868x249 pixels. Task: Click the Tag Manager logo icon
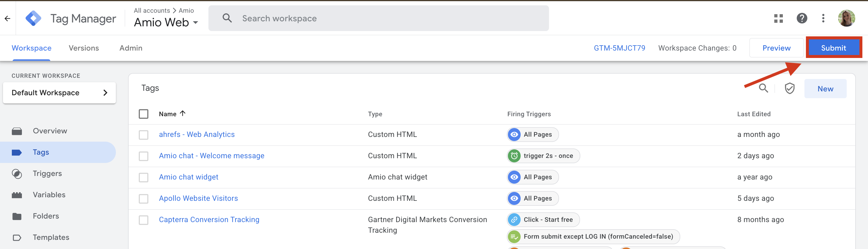click(x=33, y=19)
